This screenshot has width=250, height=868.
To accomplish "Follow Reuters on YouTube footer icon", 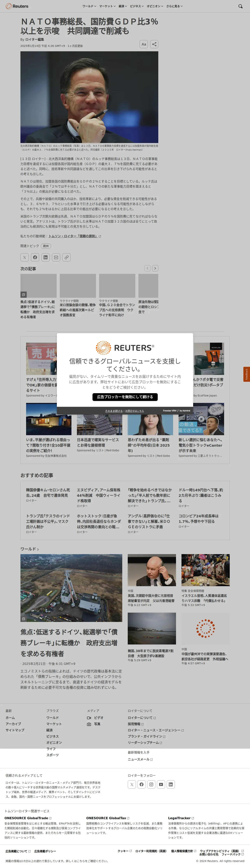I will [x=161, y=784].
